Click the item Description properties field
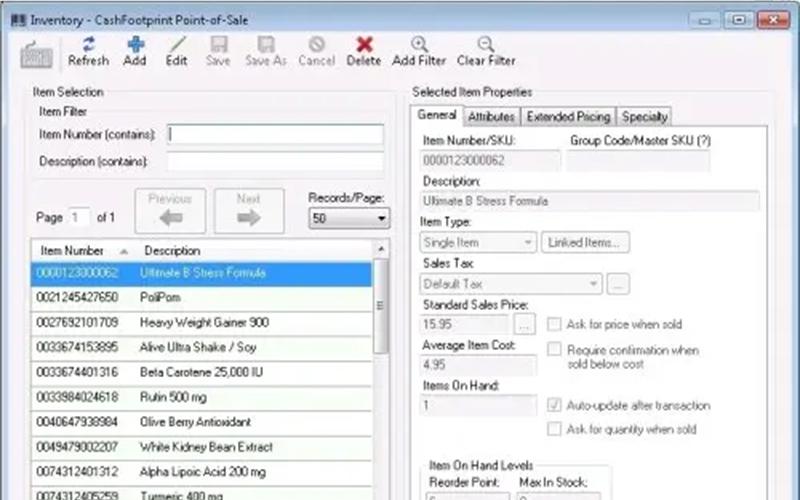 tap(590, 202)
